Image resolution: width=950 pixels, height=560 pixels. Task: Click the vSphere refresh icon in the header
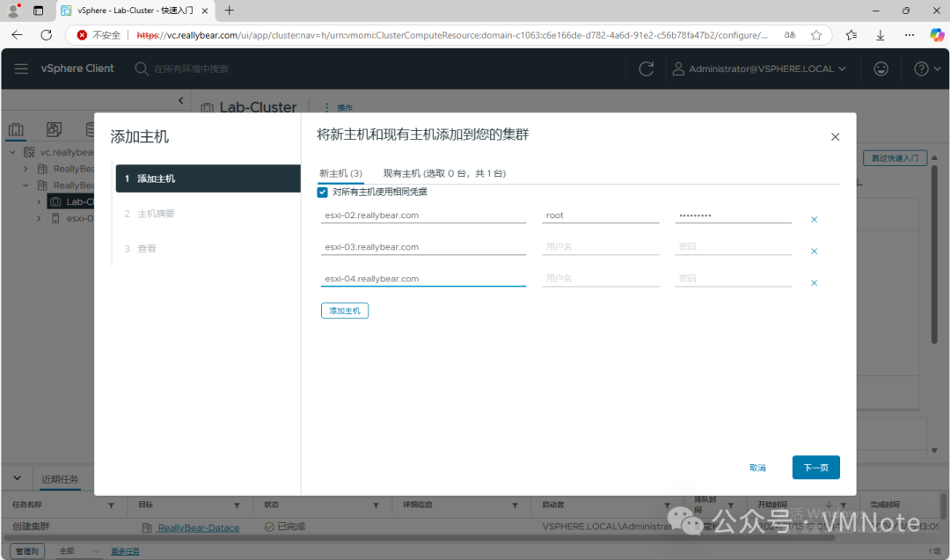[646, 69]
